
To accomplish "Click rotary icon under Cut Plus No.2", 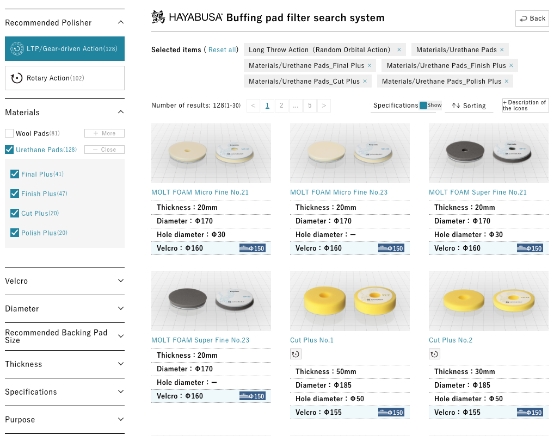I will 434,354.
